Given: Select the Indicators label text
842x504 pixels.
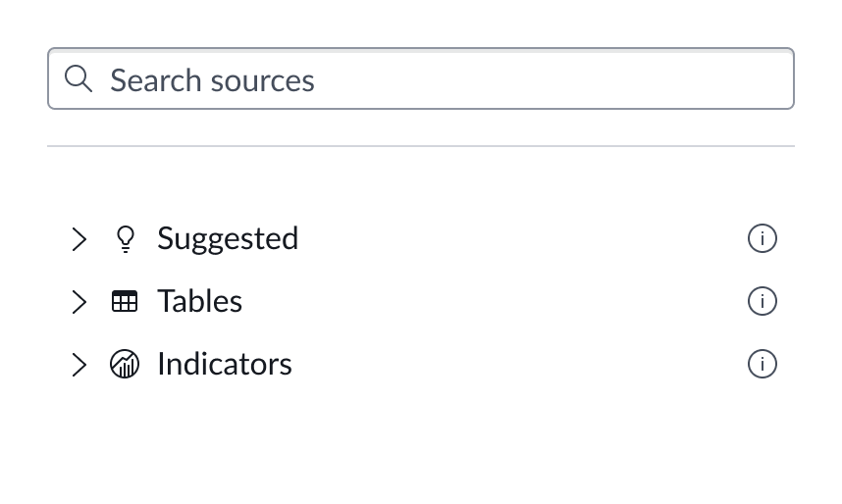Looking at the screenshot, I should click(x=225, y=364).
